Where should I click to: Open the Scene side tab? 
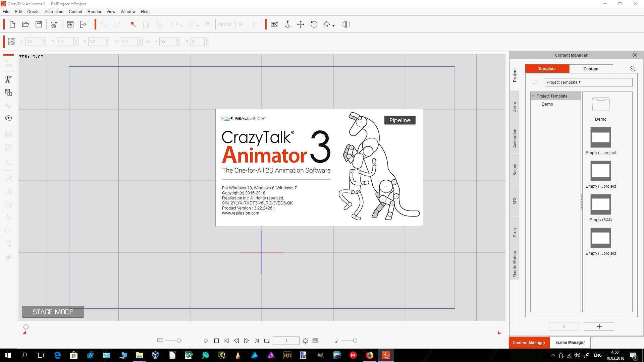[515, 170]
